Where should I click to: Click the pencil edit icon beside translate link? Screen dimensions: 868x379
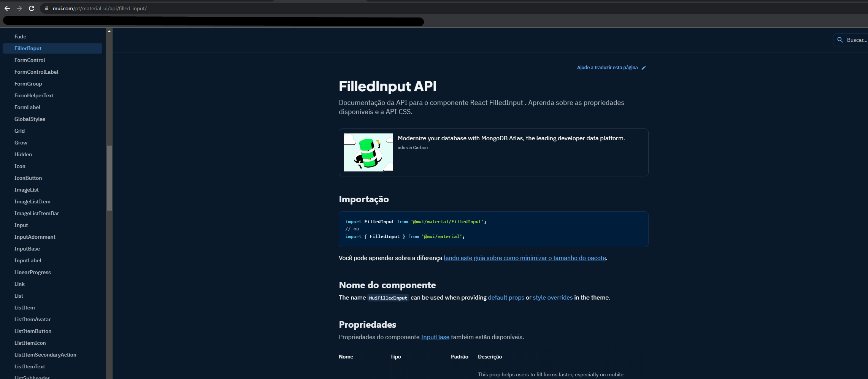click(644, 68)
